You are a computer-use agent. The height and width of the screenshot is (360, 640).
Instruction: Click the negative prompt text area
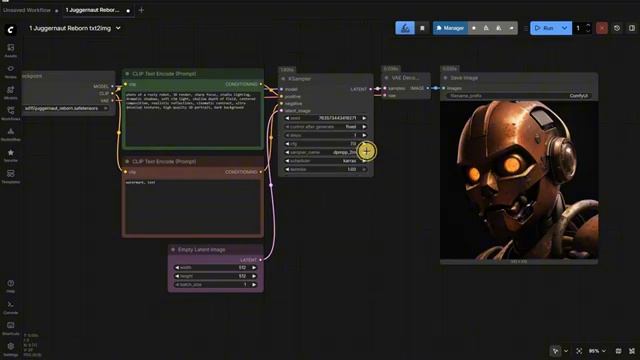tap(193, 207)
